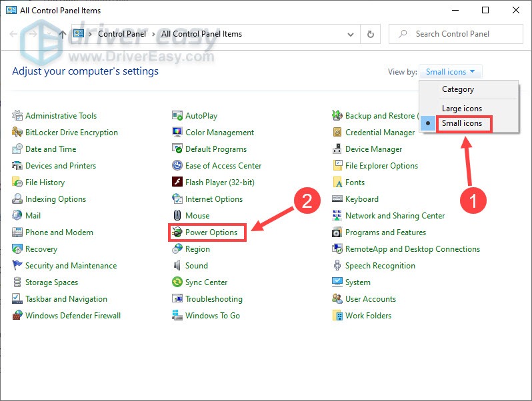The width and height of the screenshot is (532, 401).
Task: Open the System link
Action: pyautogui.click(x=357, y=282)
